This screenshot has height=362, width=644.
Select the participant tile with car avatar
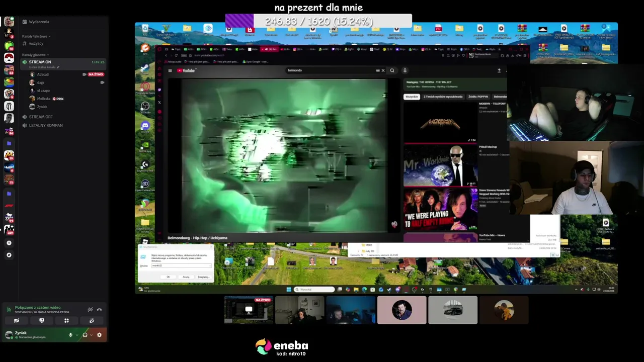(453, 310)
